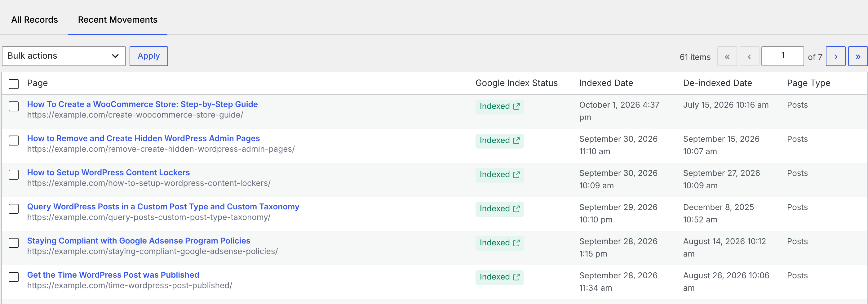Open external link icon in Custom Taxonomy row's Indexed badge
This screenshot has height=304, width=868.
tap(516, 209)
